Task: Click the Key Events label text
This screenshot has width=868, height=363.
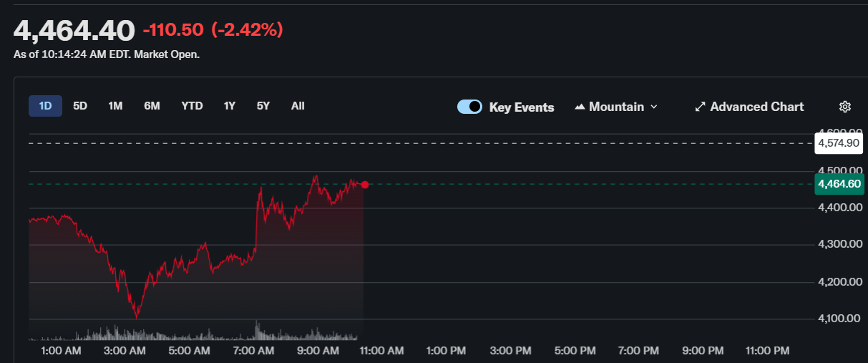Action: (521, 107)
